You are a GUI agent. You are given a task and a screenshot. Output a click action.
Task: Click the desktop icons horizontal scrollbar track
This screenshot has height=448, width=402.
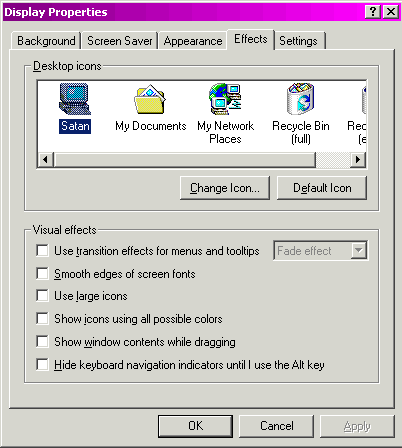(x=333, y=159)
